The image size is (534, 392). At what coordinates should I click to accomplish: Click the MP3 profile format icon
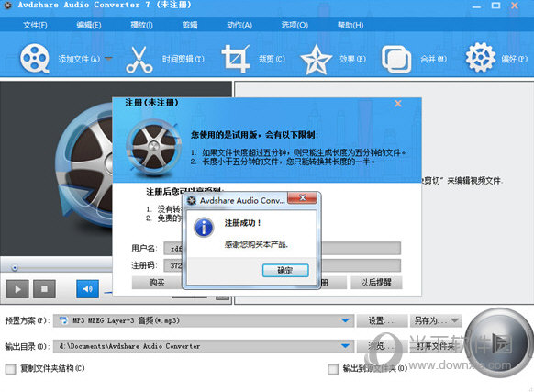(x=63, y=320)
